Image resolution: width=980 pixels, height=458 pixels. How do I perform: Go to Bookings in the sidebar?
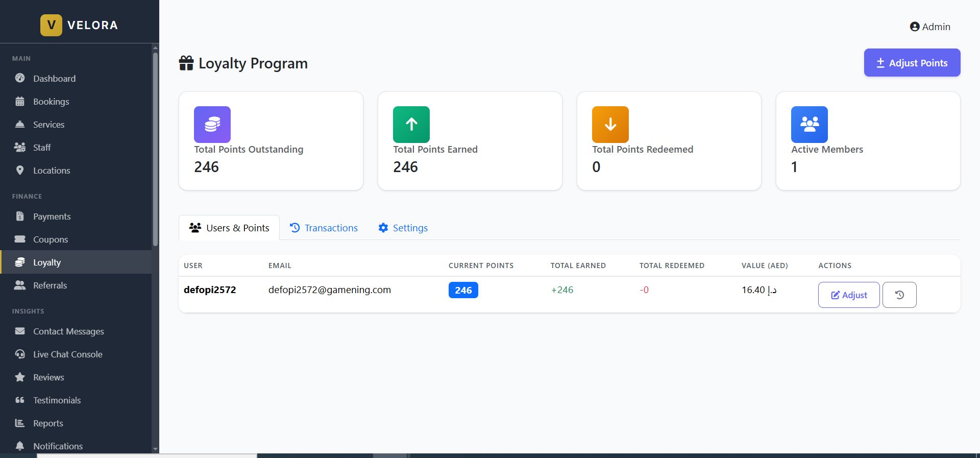point(51,102)
